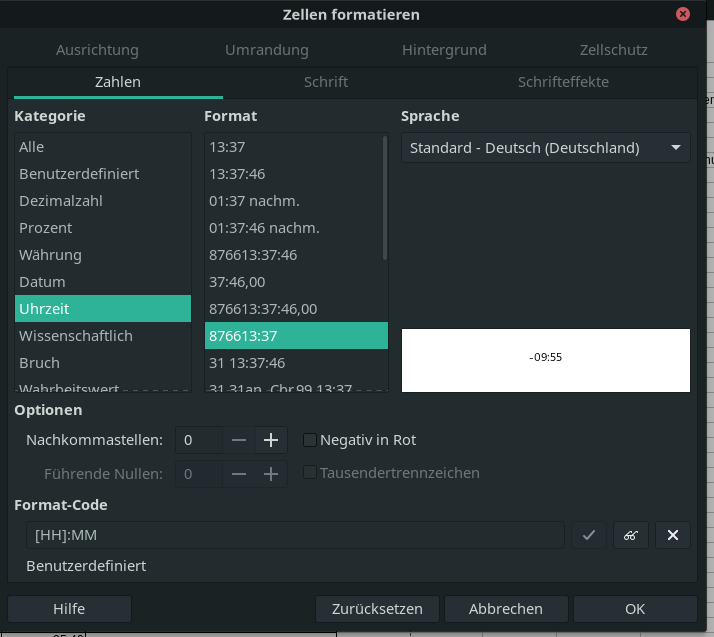The width and height of the screenshot is (714, 637).
Task: Select category Datum
Action: pos(103,282)
